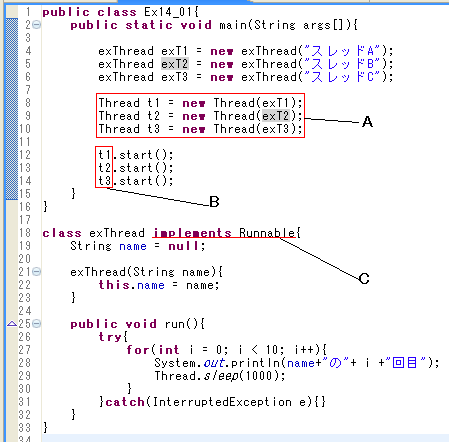Click the highlighted exT2 argument on line 9
The height and width of the screenshot is (442, 449).
point(276,116)
